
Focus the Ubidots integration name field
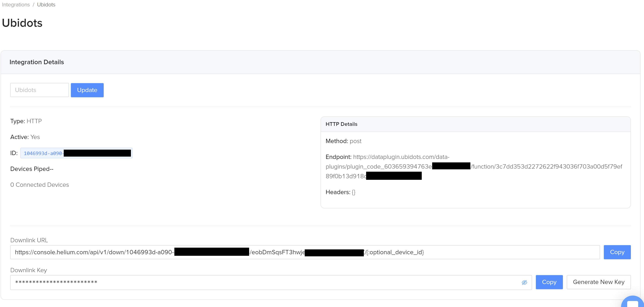pos(39,90)
